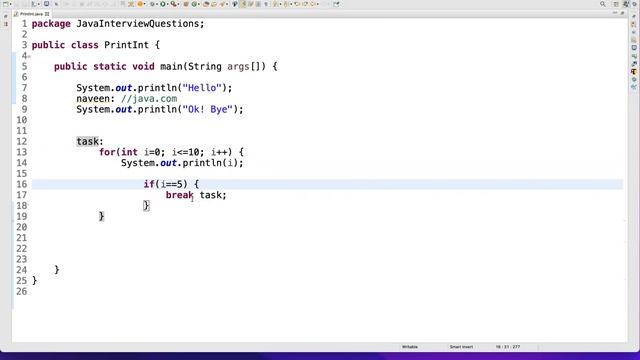Click the 'package' keyword on line 1

tap(51, 24)
